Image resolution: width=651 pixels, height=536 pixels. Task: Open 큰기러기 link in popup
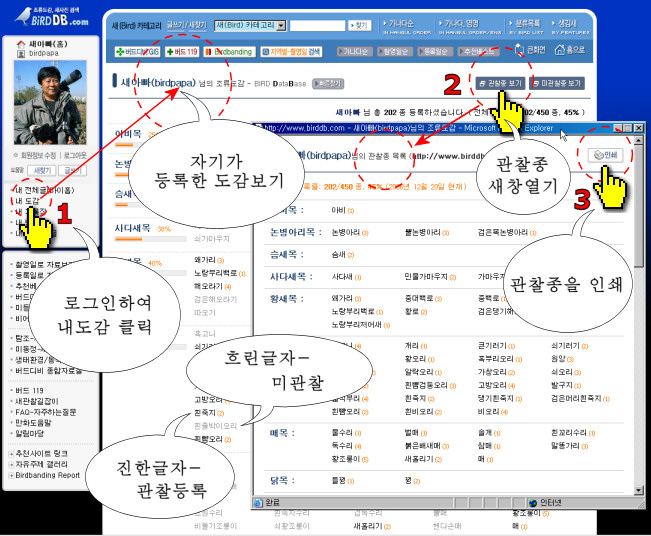click(492, 346)
